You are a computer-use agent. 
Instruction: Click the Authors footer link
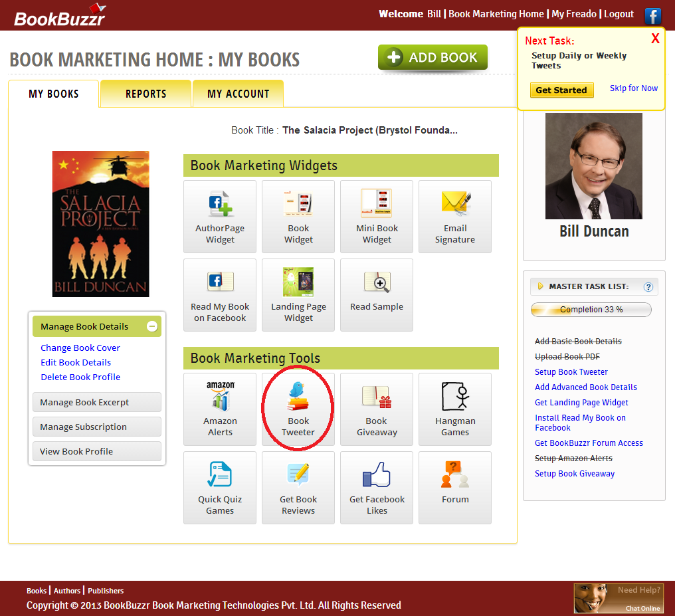point(66,591)
